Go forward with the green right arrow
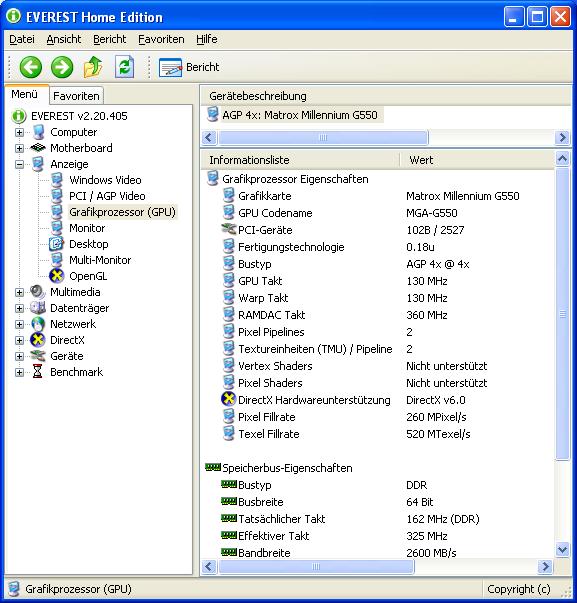 tap(62, 67)
